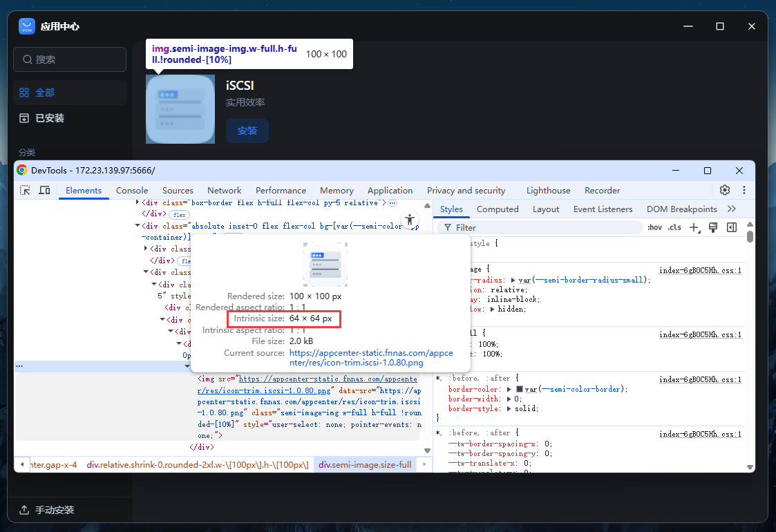Switch to the Elements tab

point(84,191)
